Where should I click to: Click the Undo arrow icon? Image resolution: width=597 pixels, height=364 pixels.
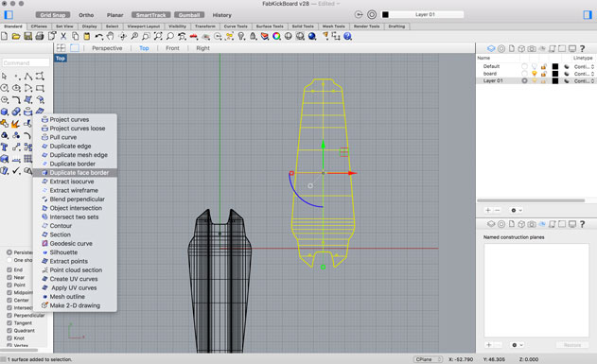(99, 36)
